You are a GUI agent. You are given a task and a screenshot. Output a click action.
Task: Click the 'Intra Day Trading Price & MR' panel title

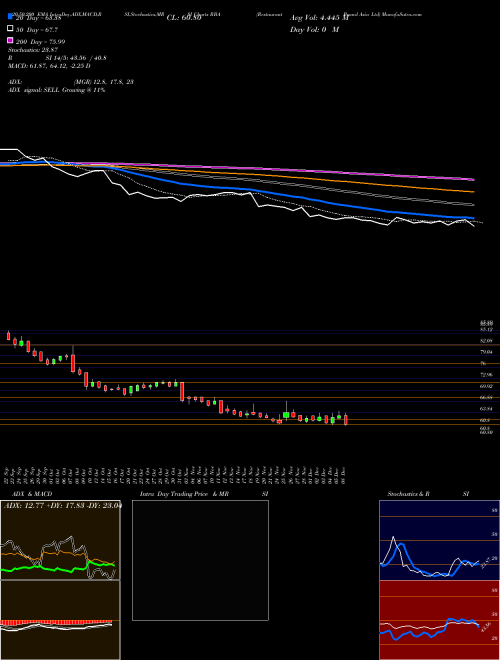184,494
